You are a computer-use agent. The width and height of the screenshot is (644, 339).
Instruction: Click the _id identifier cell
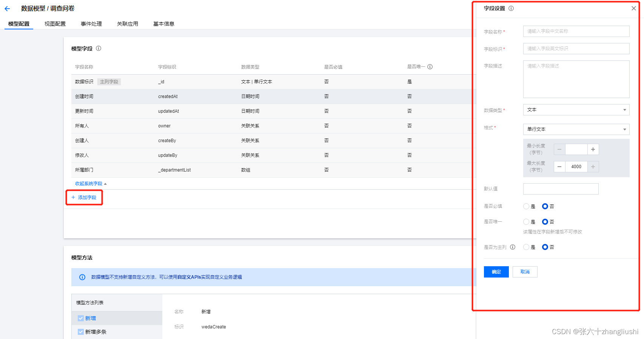(161, 82)
